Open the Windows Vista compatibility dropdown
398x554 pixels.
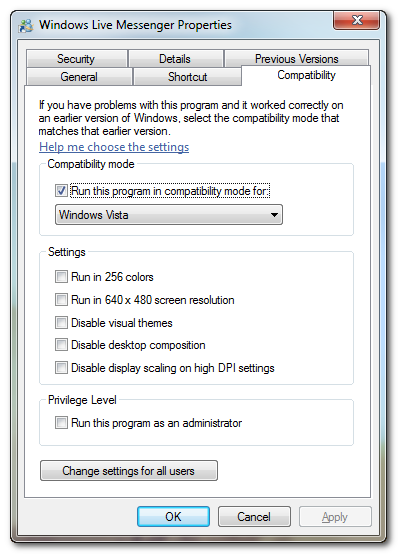point(169,214)
